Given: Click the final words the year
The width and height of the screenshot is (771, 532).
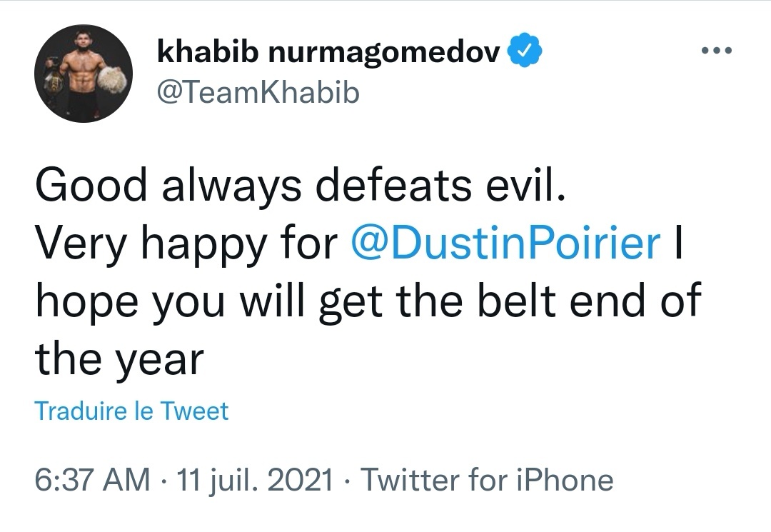Looking at the screenshot, I should coord(119,359).
